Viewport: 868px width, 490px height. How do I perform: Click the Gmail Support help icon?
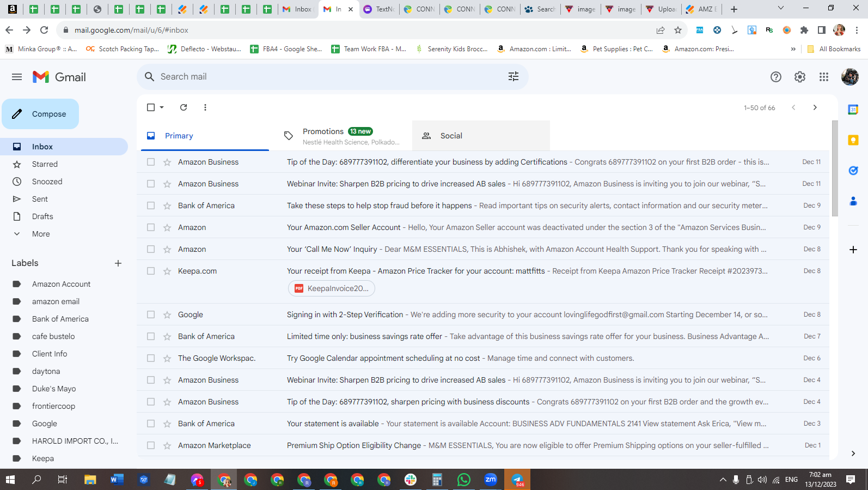click(x=776, y=77)
